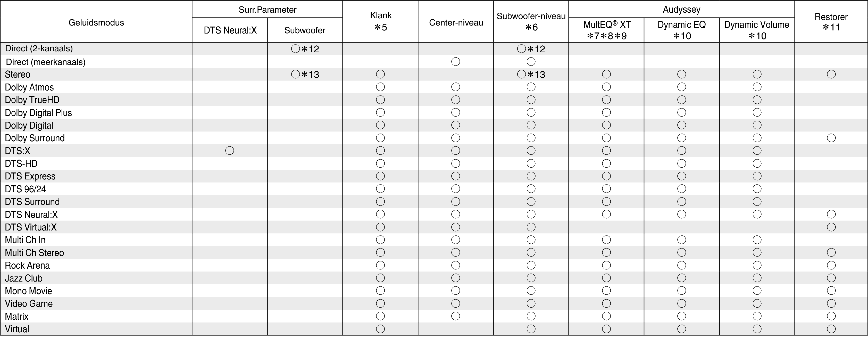Click the Audyssey column group header
This screenshot has height=338, width=868.
[681, 10]
